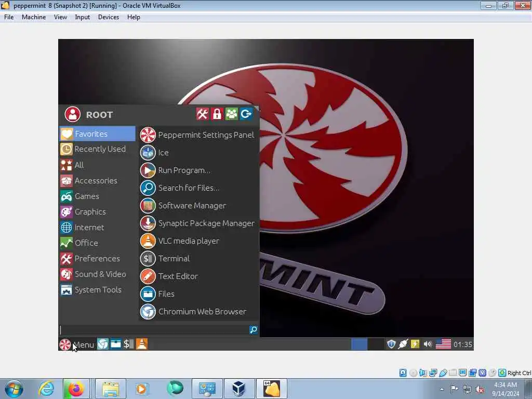Click the switch user icon in menu header

pyautogui.click(x=231, y=114)
